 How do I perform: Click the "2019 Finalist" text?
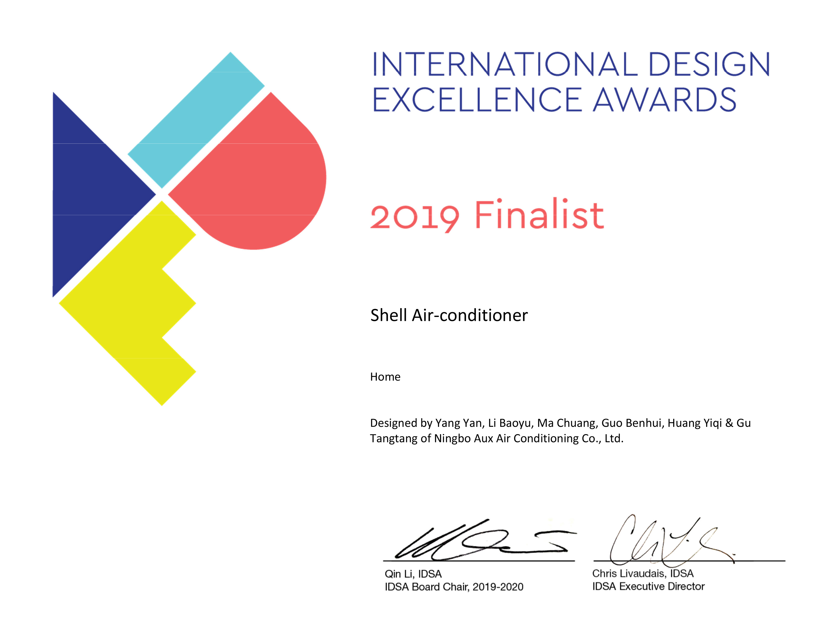[487, 215]
